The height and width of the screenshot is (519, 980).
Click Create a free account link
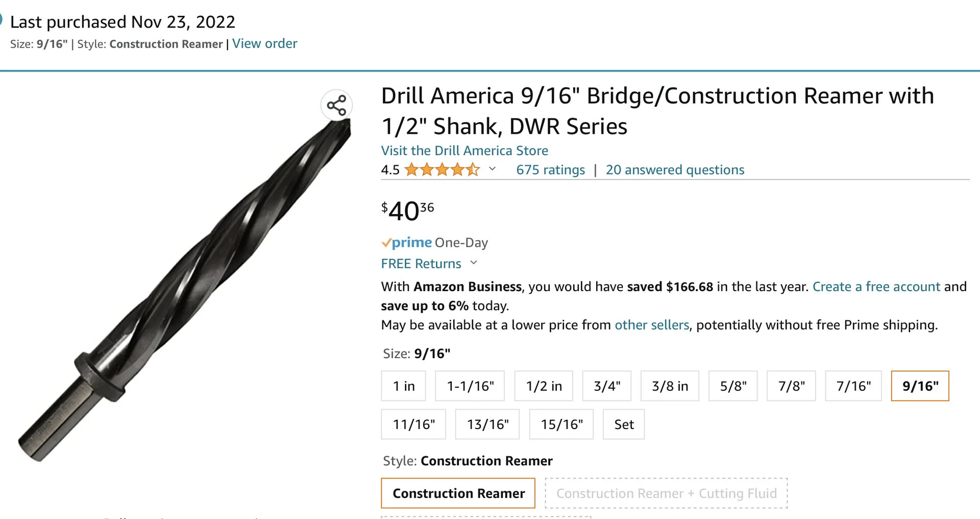point(876,287)
